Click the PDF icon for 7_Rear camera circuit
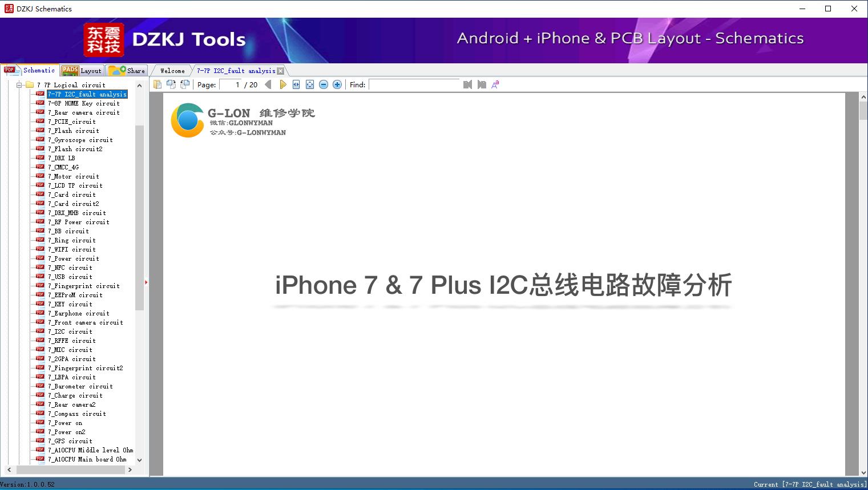 [40, 112]
